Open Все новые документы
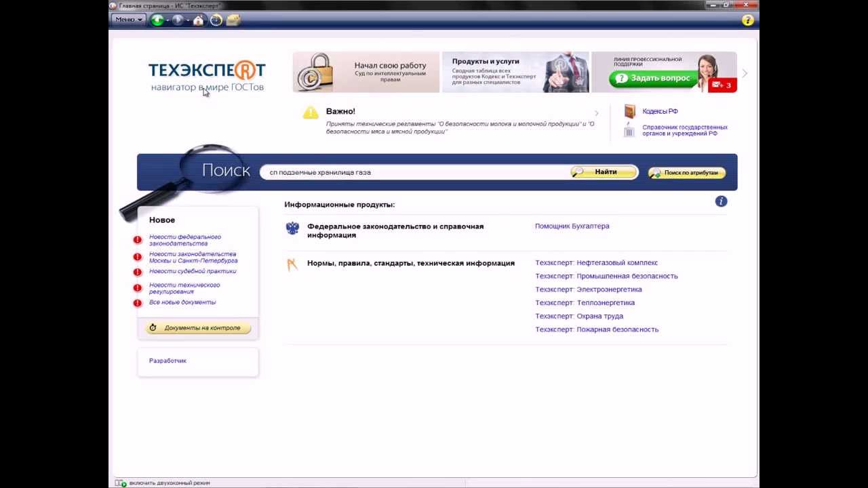Screen dimensions: 868x488 (182, 302)
